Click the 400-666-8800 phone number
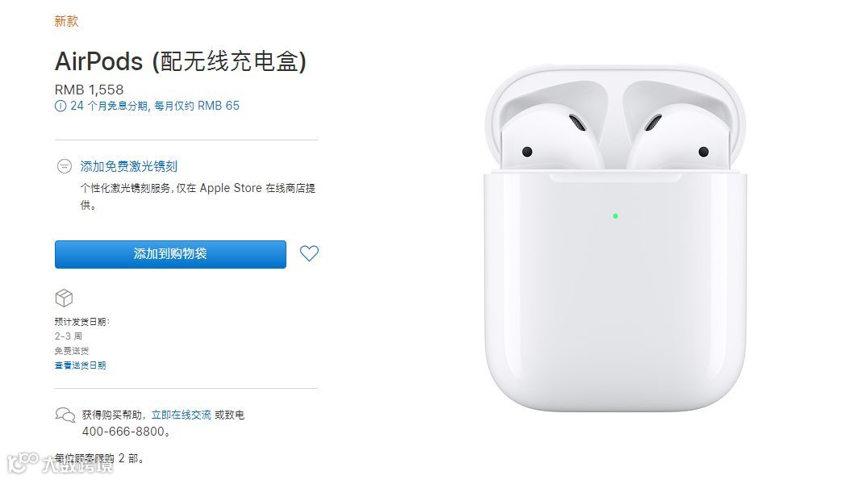This screenshot has width=868, height=480. 123,432
